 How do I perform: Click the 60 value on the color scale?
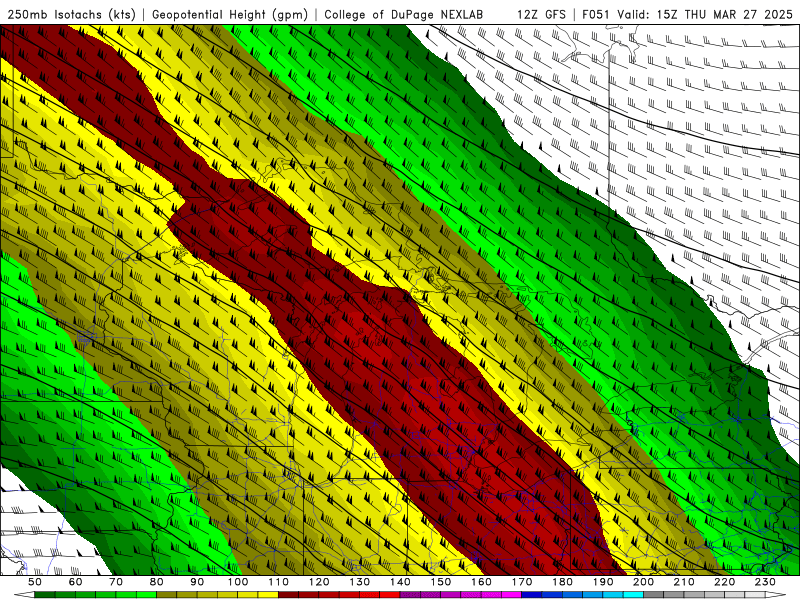75,582
